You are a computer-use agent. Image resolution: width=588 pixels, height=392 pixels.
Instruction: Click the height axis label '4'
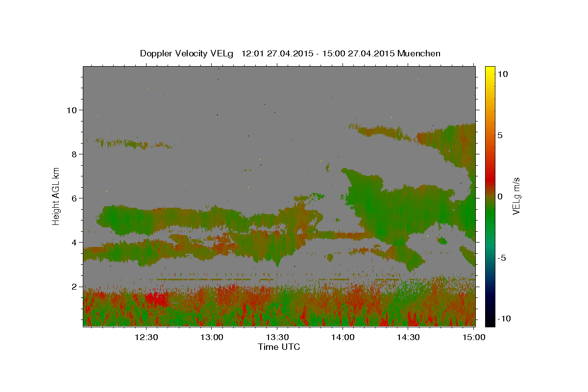pyautogui.click(x=73, y=243)
